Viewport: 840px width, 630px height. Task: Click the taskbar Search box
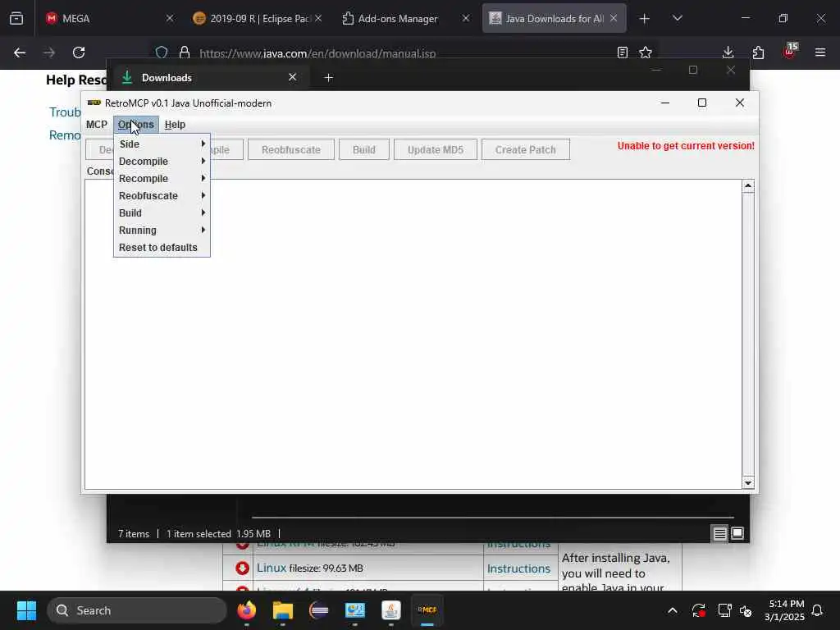(x=137, y=610)
